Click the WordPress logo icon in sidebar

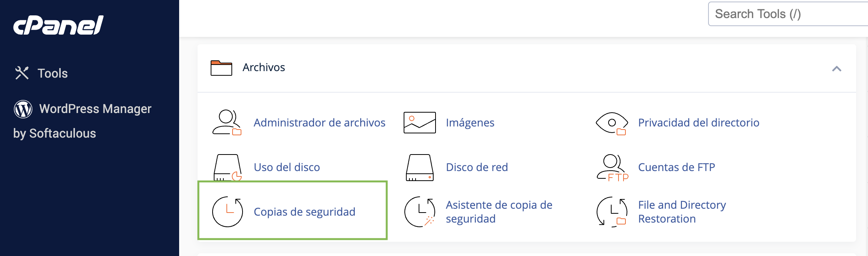coord(23,109)
